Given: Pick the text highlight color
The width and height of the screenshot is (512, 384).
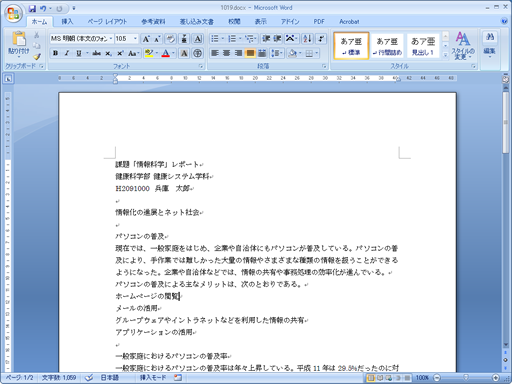Looking at the screenshot, I should pyautogui.click(x=149, y=53).
